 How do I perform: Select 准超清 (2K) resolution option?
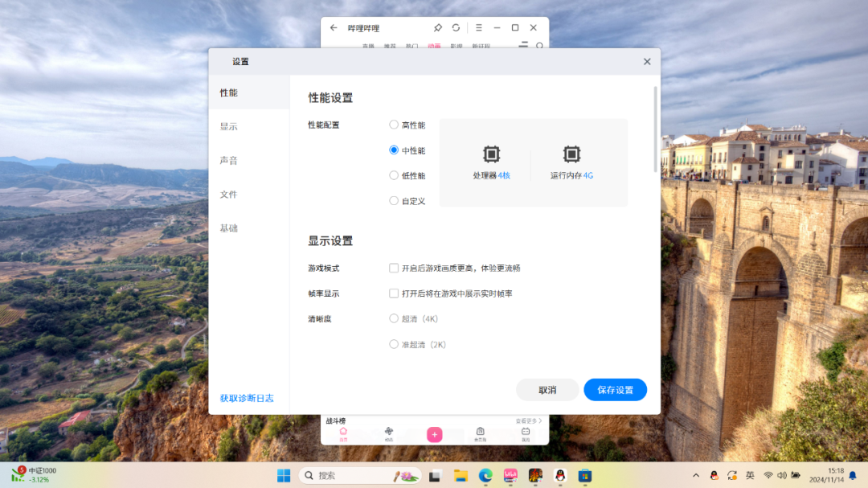(394, 344)
